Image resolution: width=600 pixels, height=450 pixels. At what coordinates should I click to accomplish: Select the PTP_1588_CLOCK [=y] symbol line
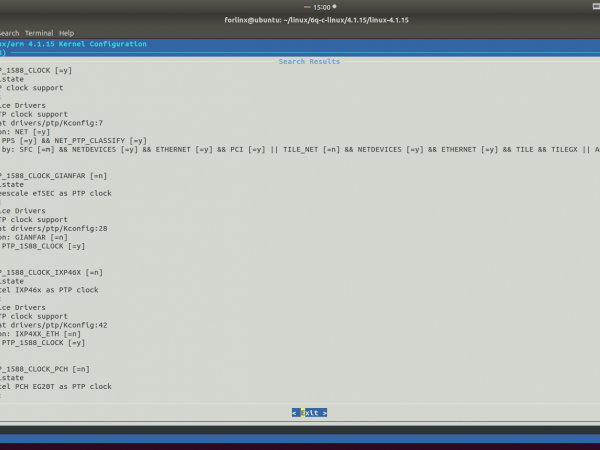coord(36,71)
